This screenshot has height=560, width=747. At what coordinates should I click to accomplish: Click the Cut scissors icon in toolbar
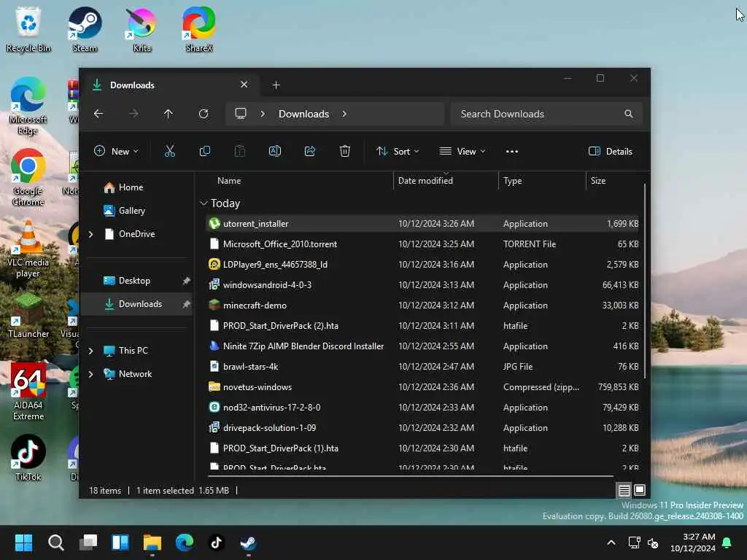[x=169, y=152]
